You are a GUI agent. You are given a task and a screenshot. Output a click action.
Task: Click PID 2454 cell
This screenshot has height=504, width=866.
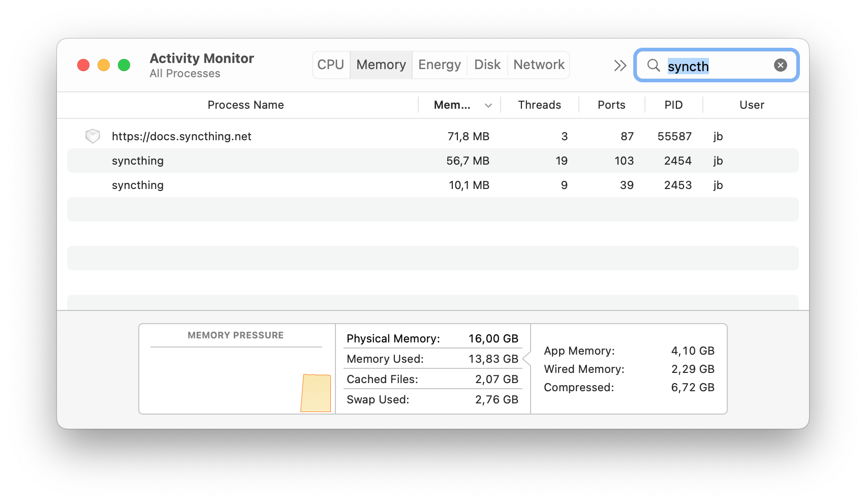[x=677, y=161]
